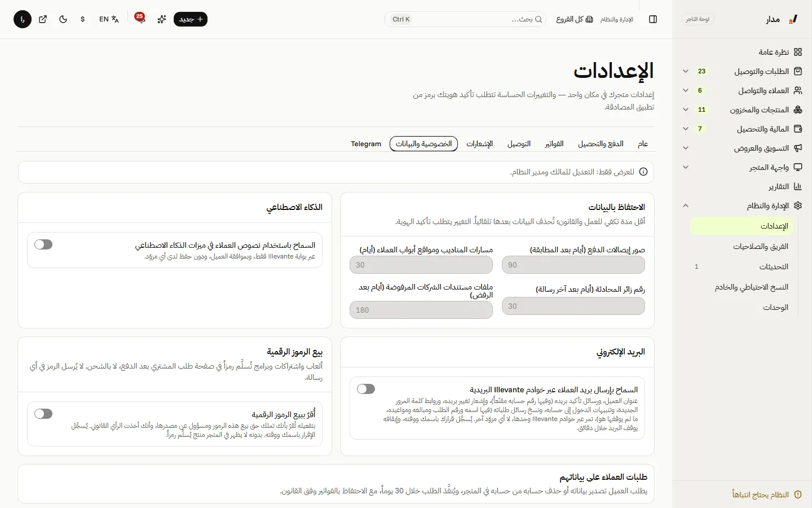The image size is (812, 508).
Task: Collapse الإدارة والنظام menu chevron
Action: (686, 205)
